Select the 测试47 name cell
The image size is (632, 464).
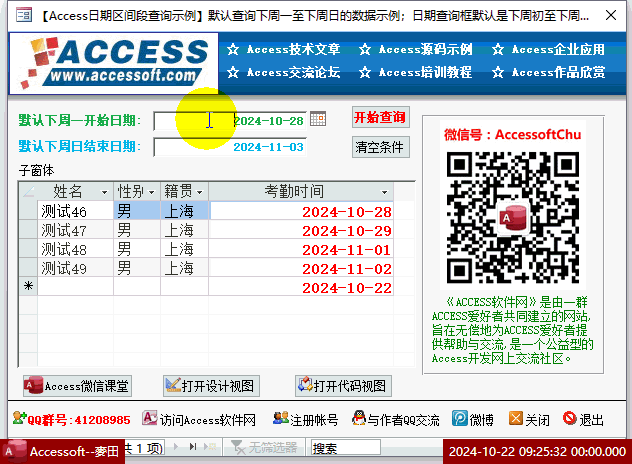click(x=75, y=230)
